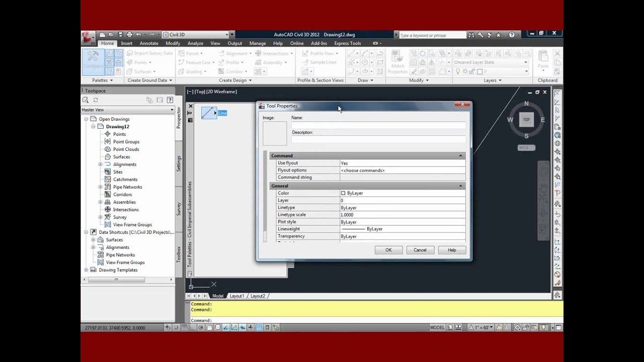Switch to the Settings tab in Toolspace

pos(179,164)
